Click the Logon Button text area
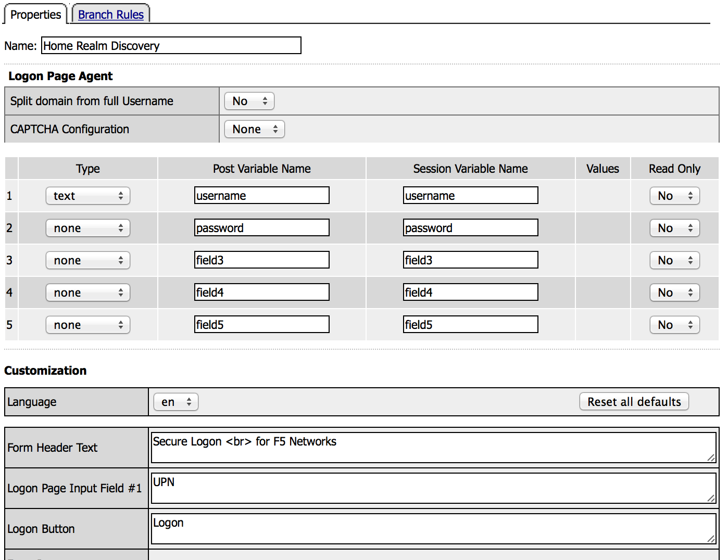 433,529
